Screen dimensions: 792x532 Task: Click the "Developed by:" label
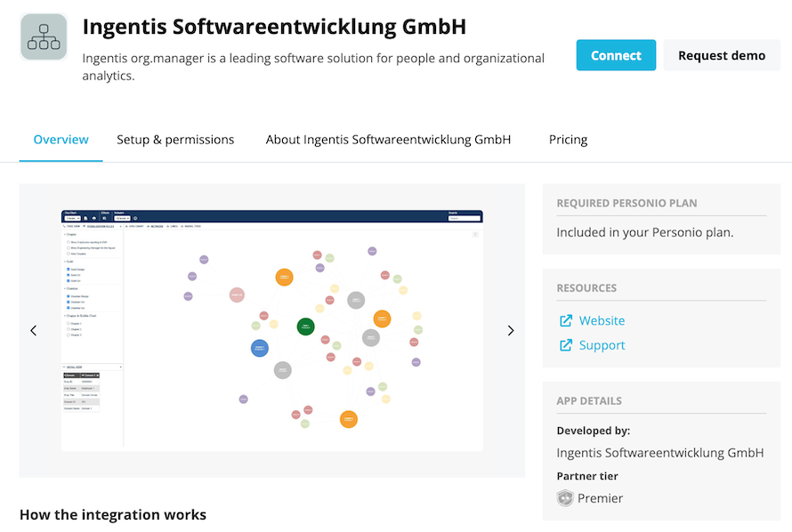593,431
